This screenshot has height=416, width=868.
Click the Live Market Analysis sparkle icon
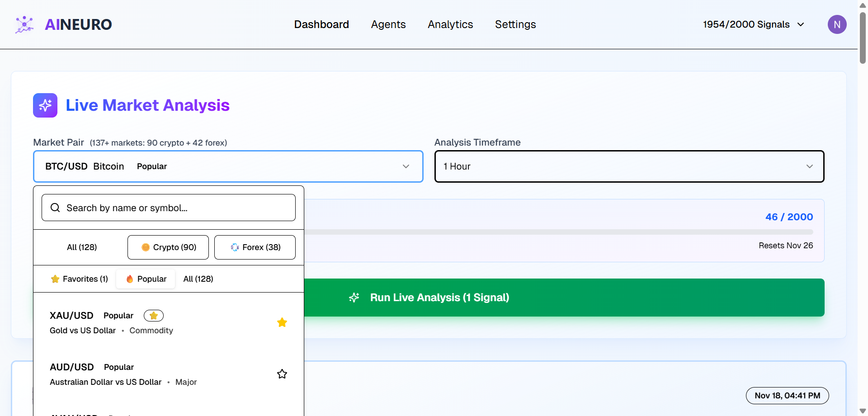pos(45,105)
